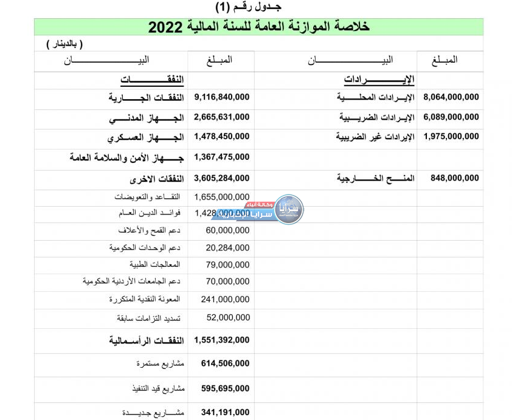The image size is (512, 420).
Task: Select the 9,116,840,000 current expenditures amount
Action: 222,97
